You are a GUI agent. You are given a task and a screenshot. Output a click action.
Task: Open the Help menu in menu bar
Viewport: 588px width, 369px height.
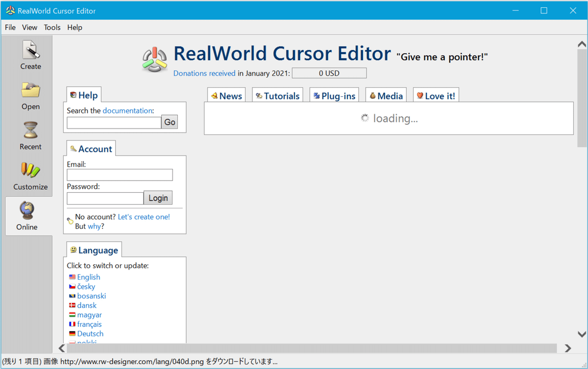tap(74, 27)
